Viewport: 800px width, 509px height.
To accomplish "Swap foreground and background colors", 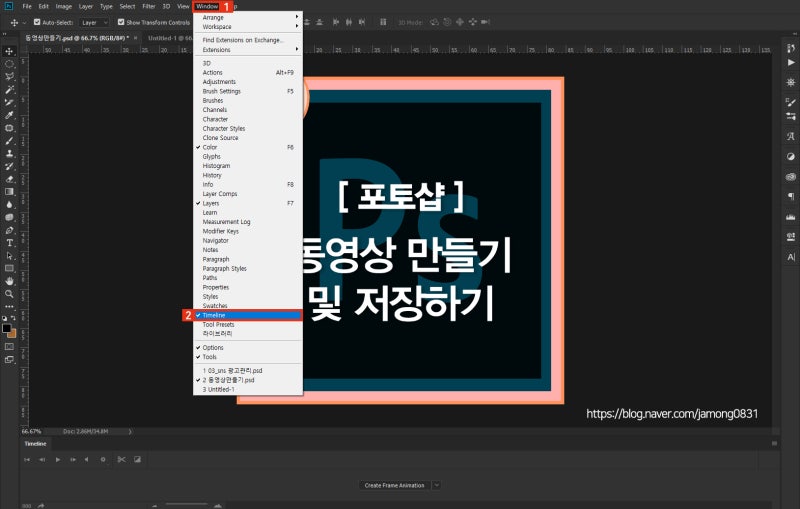I will (13, 318).
